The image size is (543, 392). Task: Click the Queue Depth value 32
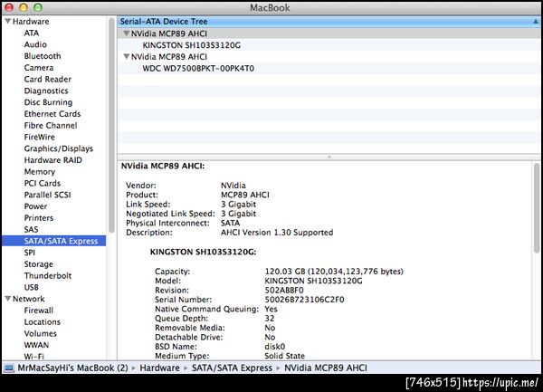click(x=270, y=319)
